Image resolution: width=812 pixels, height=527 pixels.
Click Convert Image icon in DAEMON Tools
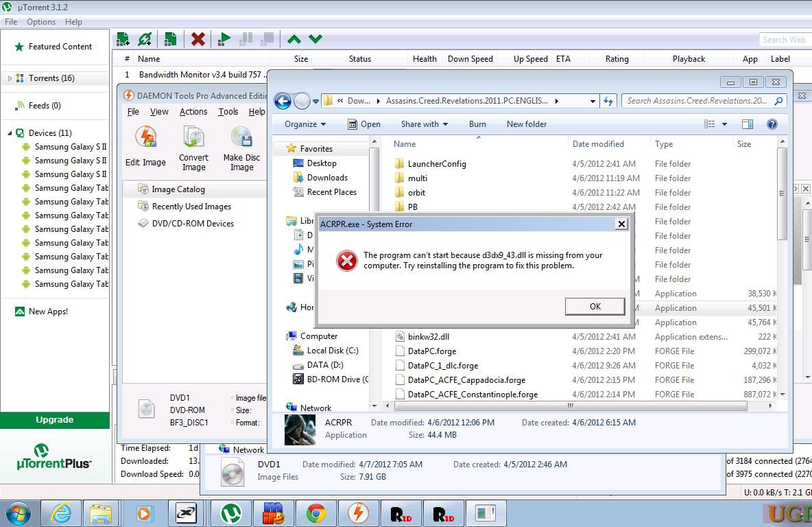(x=193, y=148)
